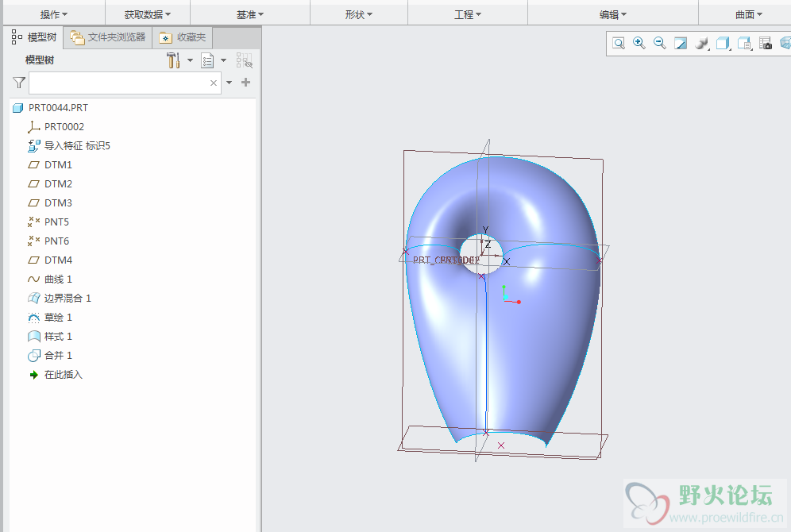The height and width of the screenshot is (532, 791).
Task: Open the display style shaded spheres icon
Action: point(701,44)
